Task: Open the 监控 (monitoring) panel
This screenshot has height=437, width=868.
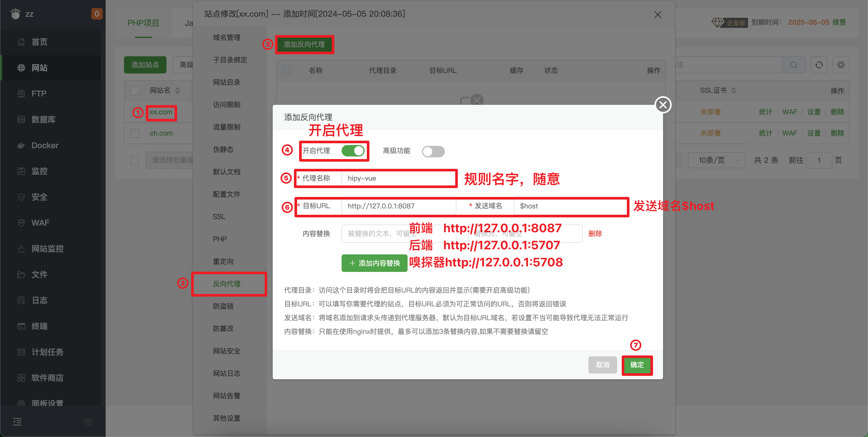Action: (39, 171)
